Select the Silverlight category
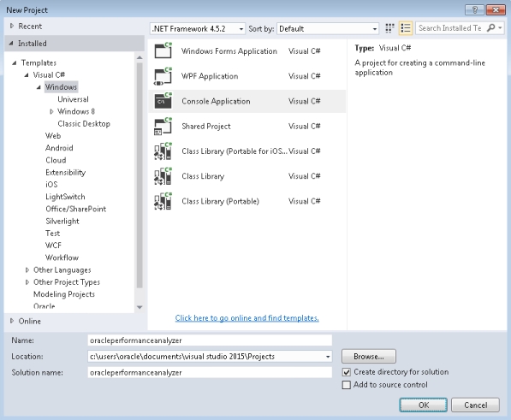The height and width of the screenshot is (420, 511). pyautogui.click(x=62, y=221)
